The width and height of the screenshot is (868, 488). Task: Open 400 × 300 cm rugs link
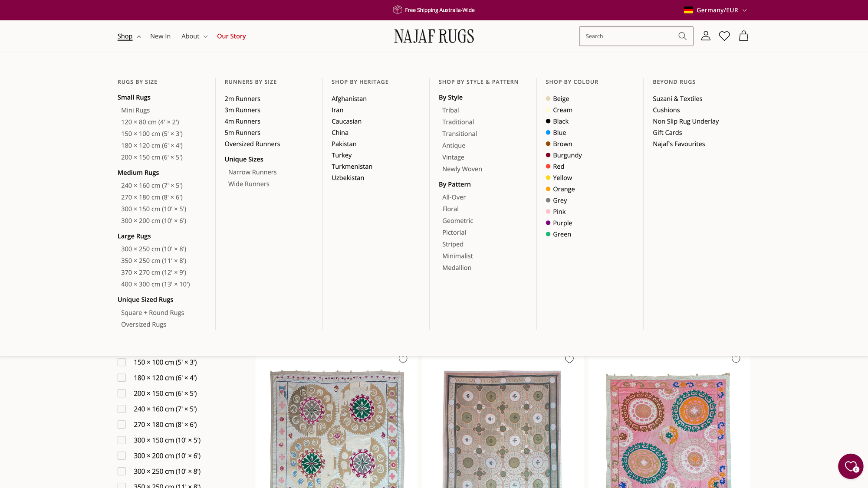155,285
